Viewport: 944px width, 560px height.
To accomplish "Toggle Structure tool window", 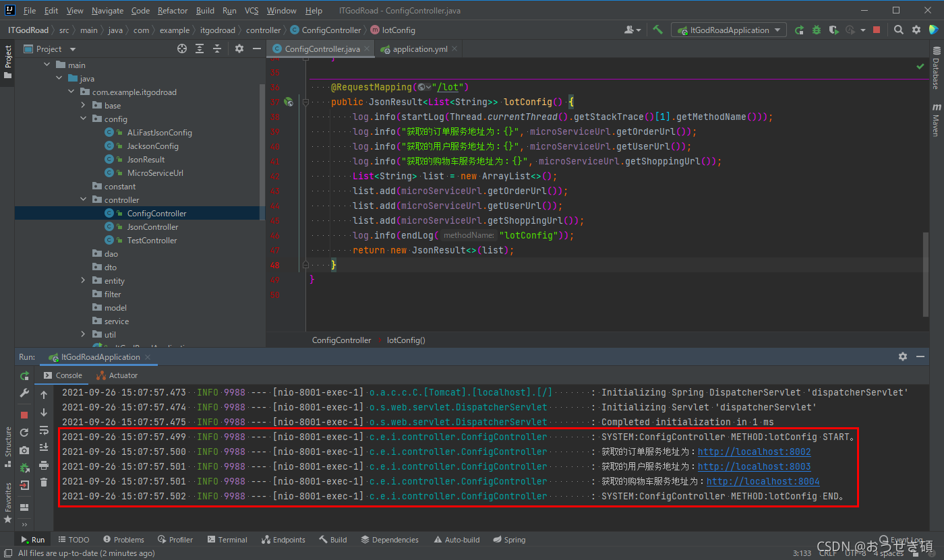I will pyautogui.click(x=7, y=447).
